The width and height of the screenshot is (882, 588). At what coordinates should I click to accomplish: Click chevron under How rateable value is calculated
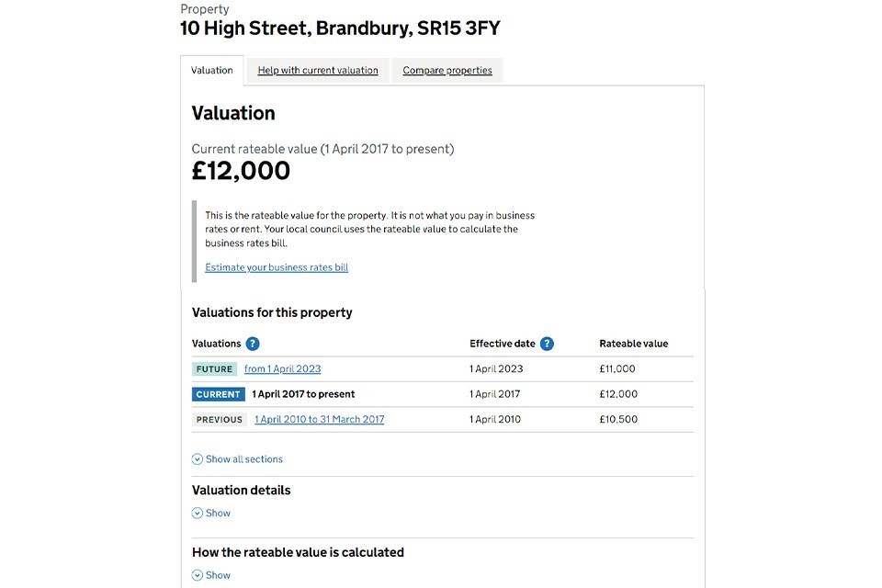click(198, 575)
